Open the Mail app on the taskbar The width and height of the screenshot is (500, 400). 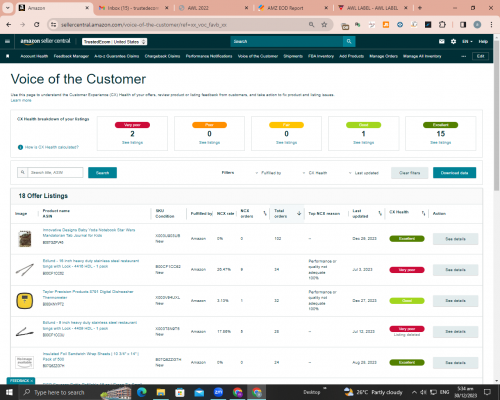click(199, 392)
